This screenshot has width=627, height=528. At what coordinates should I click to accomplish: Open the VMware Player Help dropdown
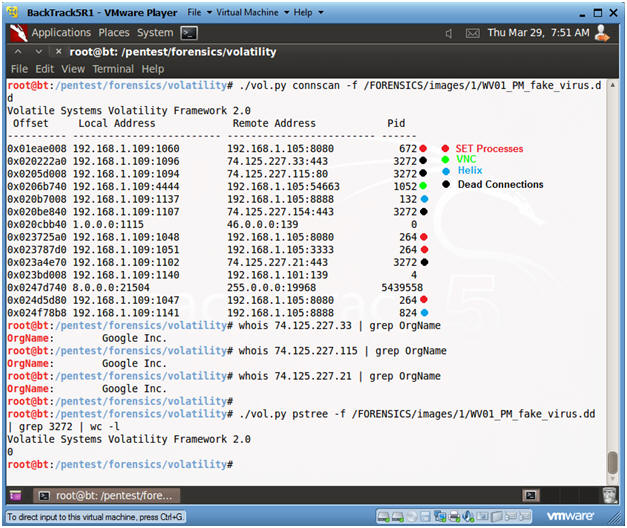point(308,12)
